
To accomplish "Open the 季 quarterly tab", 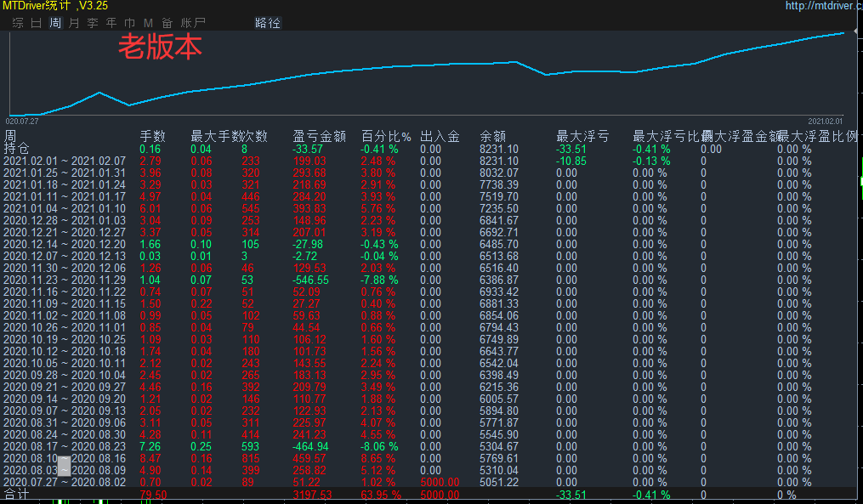I will point(93,23).
